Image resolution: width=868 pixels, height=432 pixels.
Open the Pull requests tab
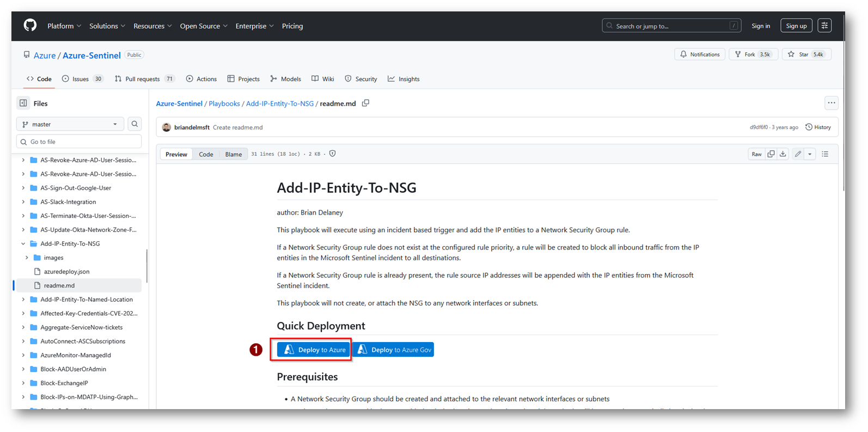(x=143, y=79)
